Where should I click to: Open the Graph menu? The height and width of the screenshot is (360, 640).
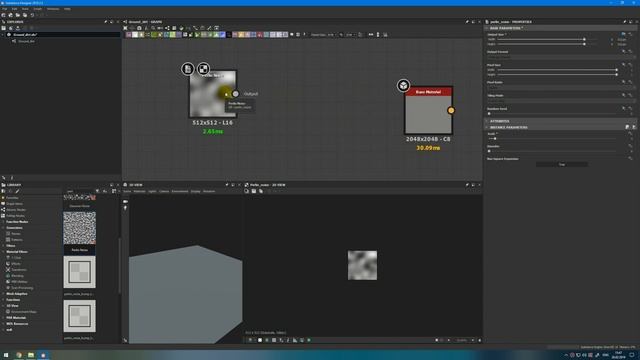(38, 9)
